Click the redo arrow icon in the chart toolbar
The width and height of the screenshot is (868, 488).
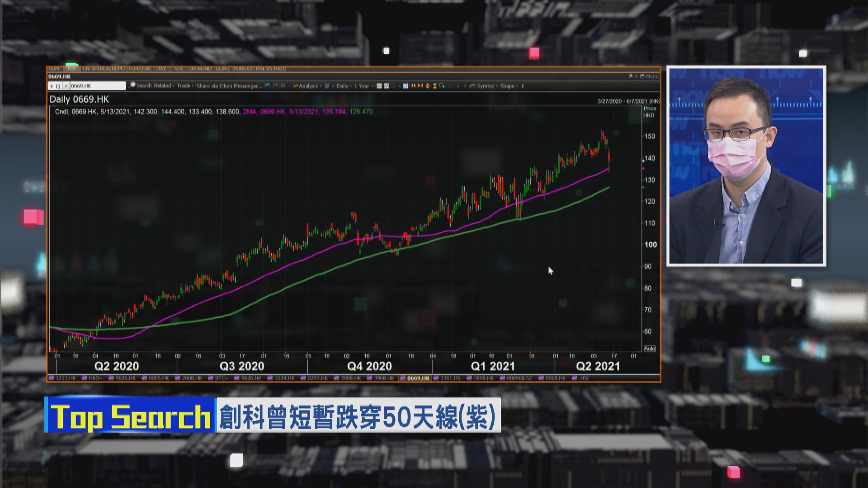(275, 86)
